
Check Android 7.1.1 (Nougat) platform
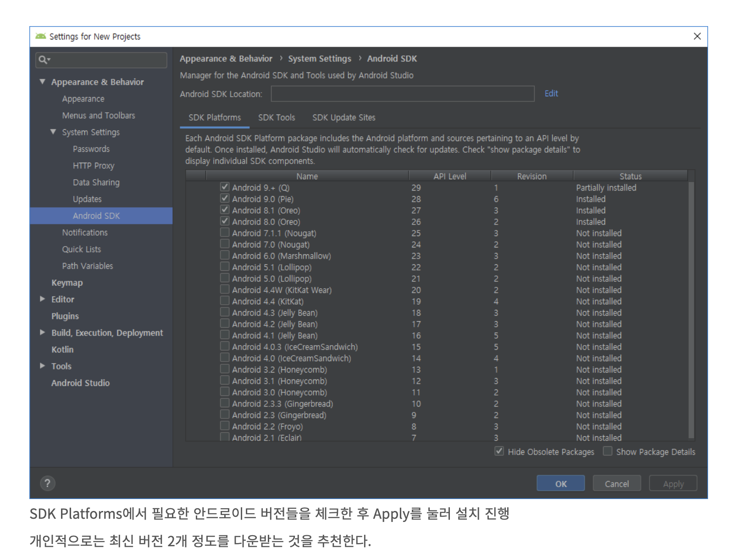click(225, 233)
